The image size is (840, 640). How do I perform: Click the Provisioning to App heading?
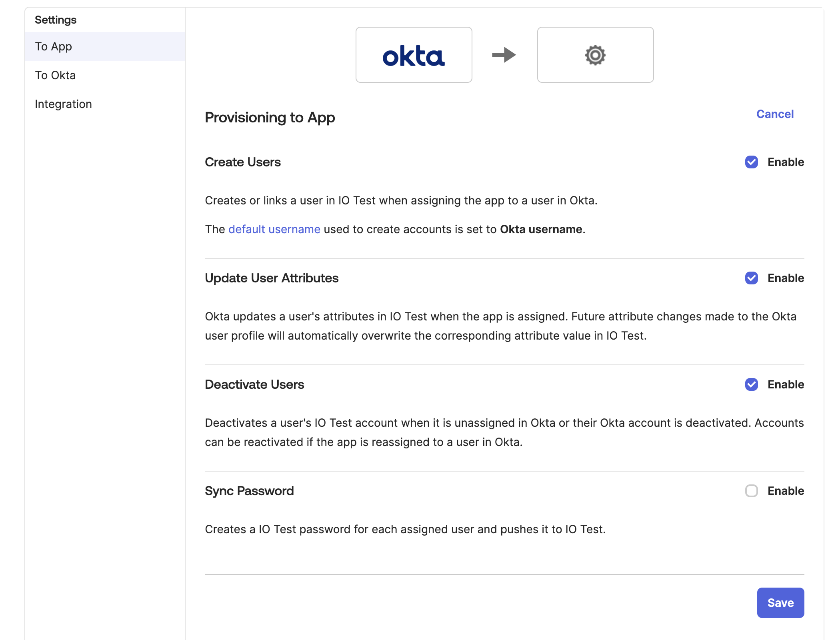[270, 118]
